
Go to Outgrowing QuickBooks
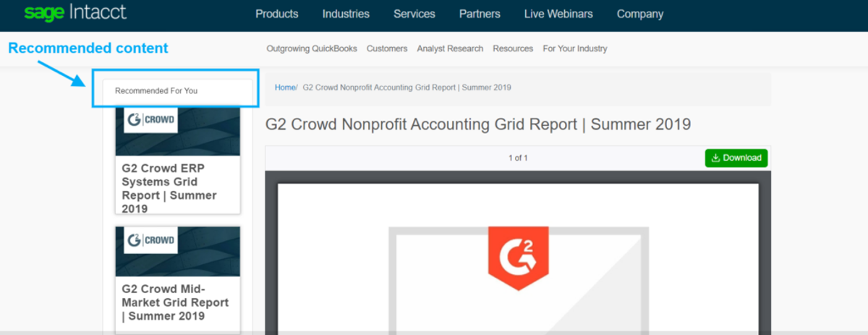[x=312, y=48]
